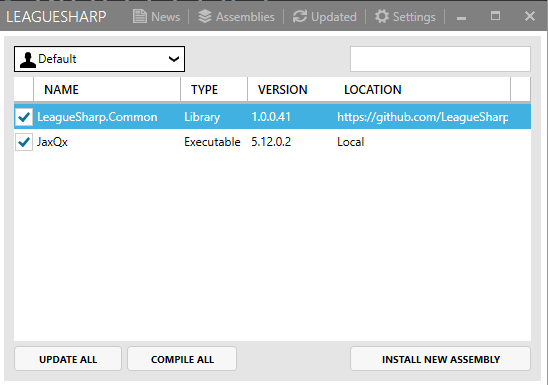Click the COMPILE ALL button

tap(182, 359)
